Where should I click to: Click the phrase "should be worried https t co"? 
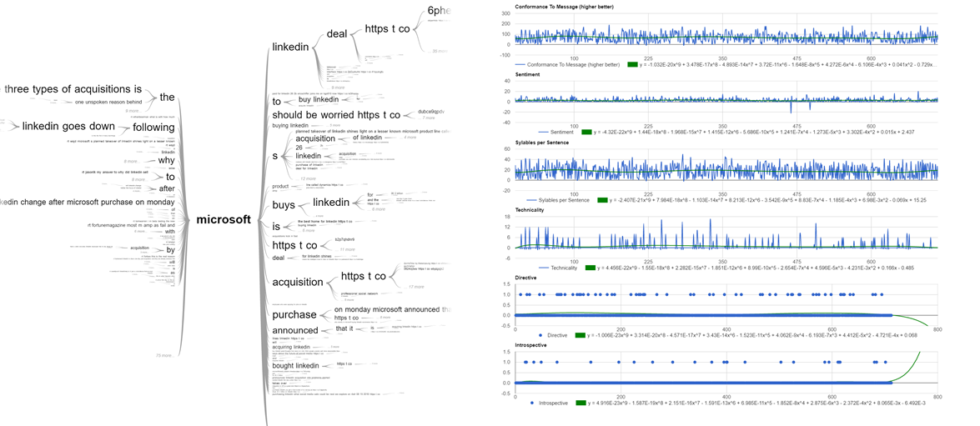click(x=335, y=116)
